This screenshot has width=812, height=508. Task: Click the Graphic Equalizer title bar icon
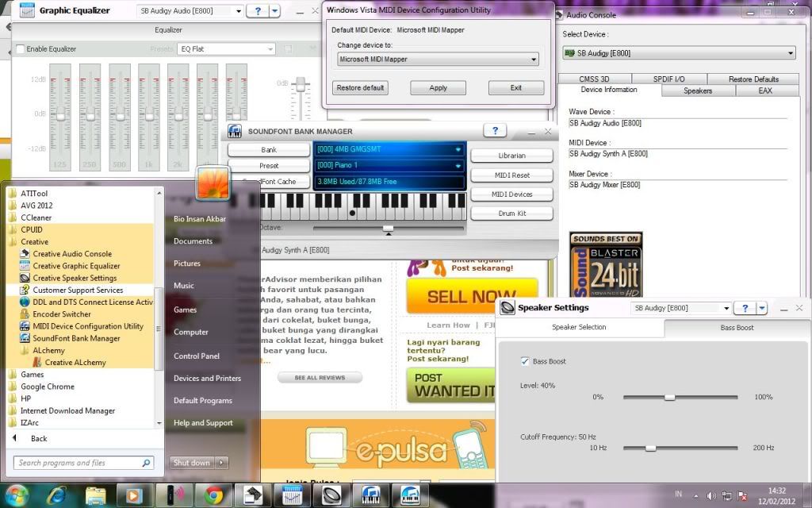(27, 10)
